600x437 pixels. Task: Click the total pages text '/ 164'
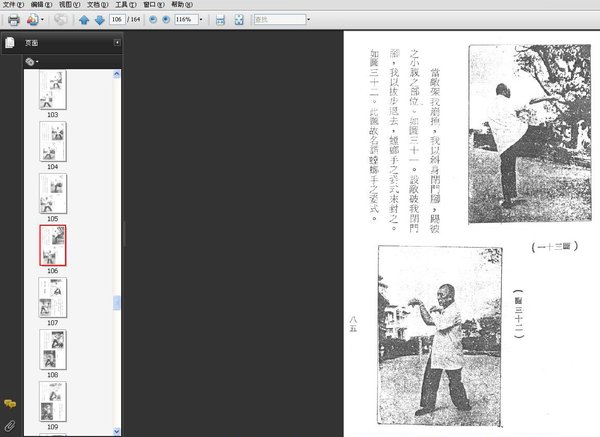point(134,19)
